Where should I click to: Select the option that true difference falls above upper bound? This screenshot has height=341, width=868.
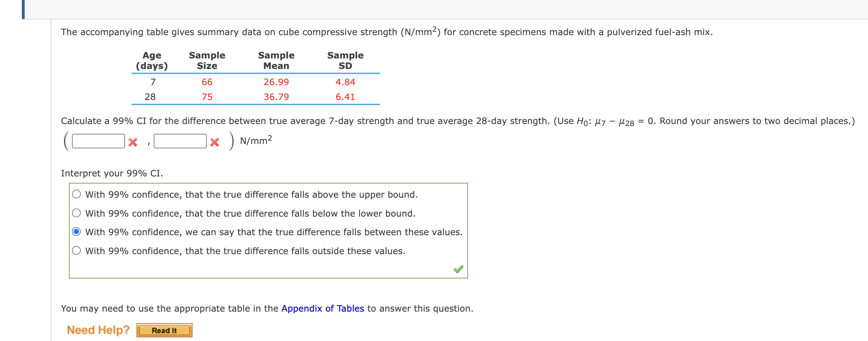77,194
